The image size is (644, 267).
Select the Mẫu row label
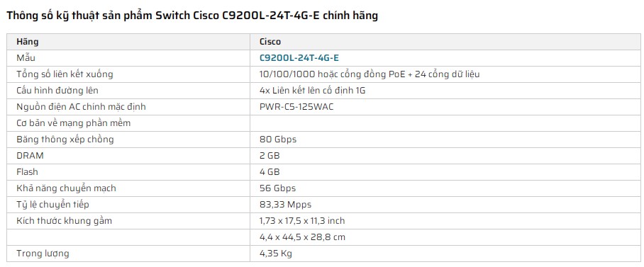point(26,58)
